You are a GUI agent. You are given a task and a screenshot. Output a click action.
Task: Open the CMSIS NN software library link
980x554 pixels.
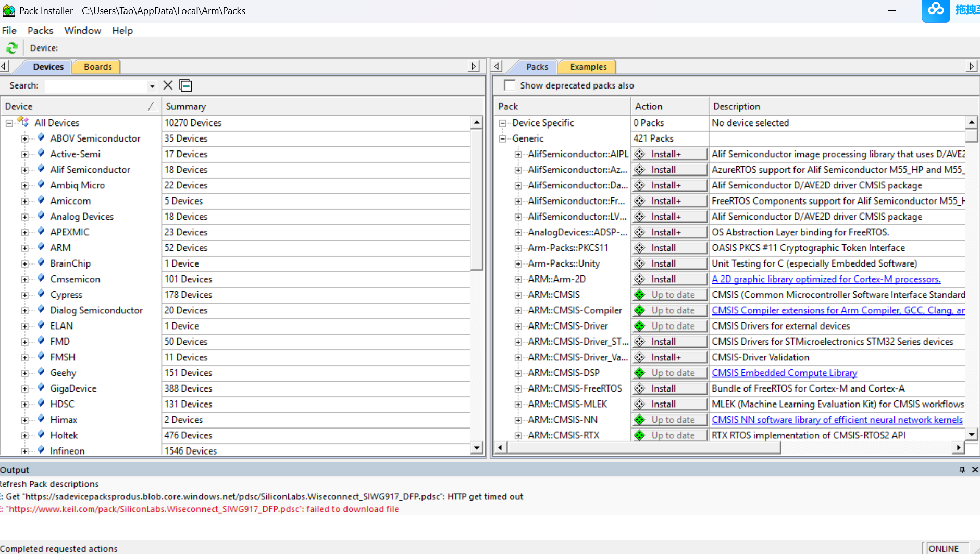[837, 420]
